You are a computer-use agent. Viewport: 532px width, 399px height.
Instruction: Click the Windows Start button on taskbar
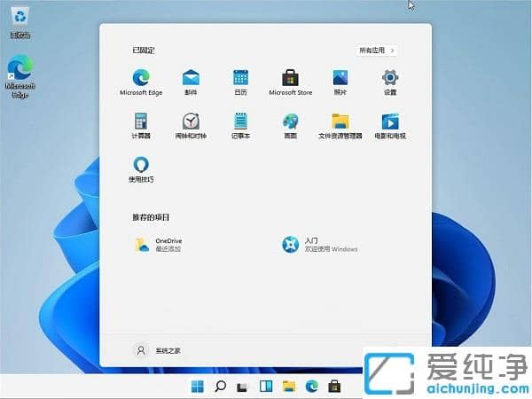[x=198, y=386]
